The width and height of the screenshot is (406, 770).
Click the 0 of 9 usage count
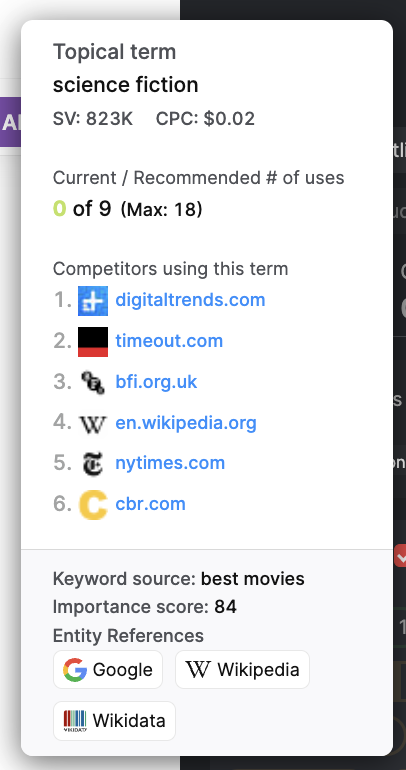pos(82,209)
